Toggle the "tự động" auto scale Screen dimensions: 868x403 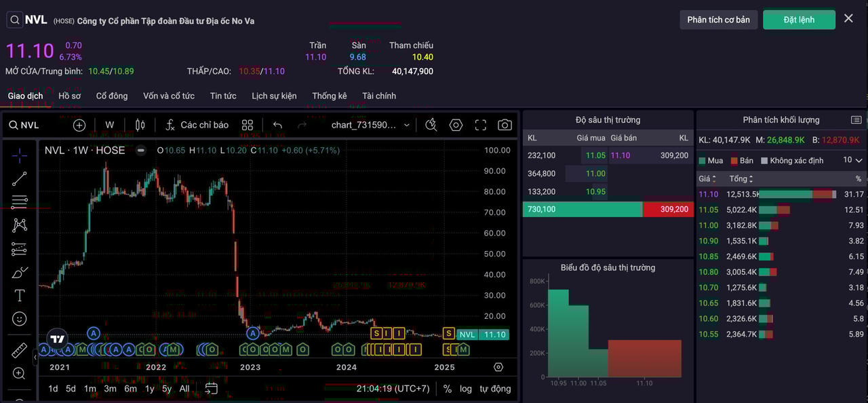495,389
